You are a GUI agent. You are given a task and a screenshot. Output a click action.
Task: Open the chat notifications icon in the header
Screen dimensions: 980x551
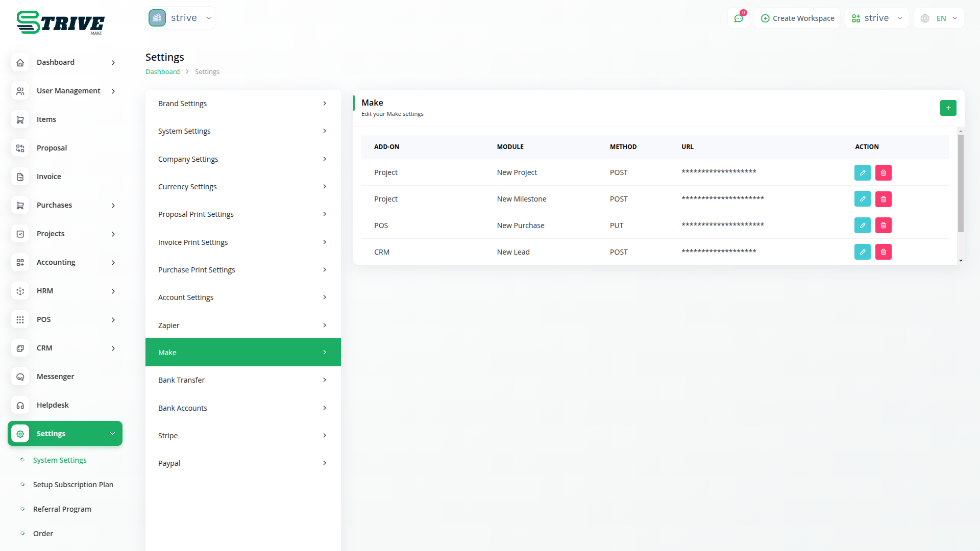pos(739,18)
